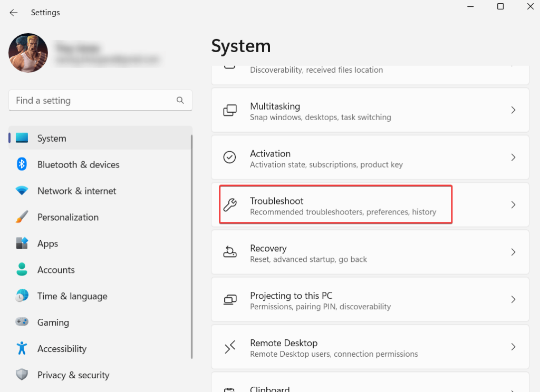Open Privacy & security section
This screenshot has height=392, width=540.
pos(73,375)
